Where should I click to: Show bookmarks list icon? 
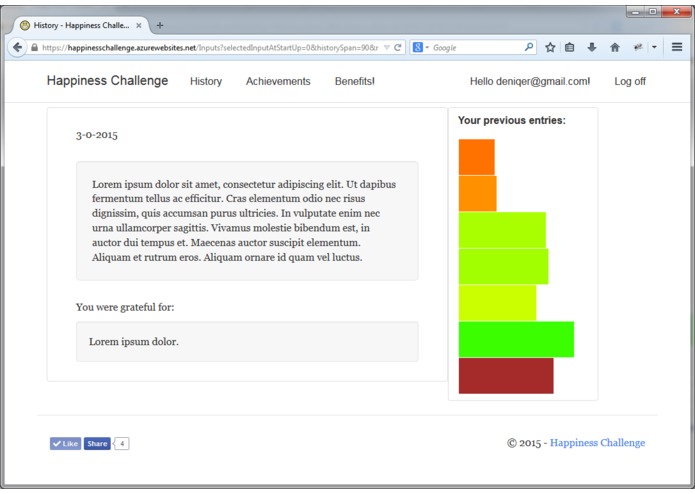point(570,47)
